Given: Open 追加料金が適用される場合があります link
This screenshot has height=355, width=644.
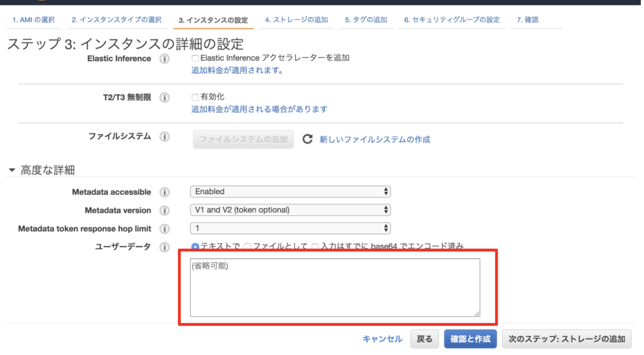Looking at the screenshot, I should (259, 109).
